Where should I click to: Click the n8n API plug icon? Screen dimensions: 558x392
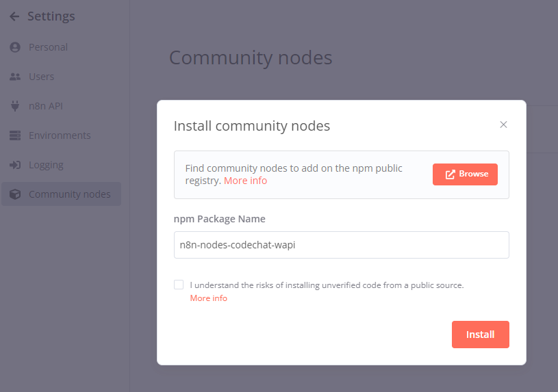(x=15, y=106)
